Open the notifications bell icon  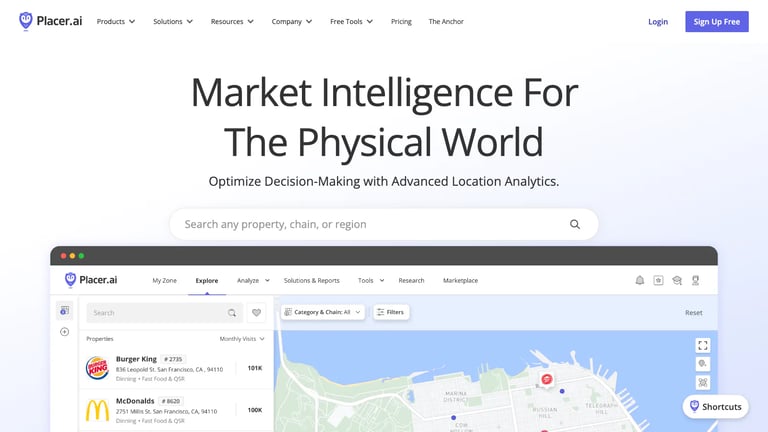(x=640, y=280)
